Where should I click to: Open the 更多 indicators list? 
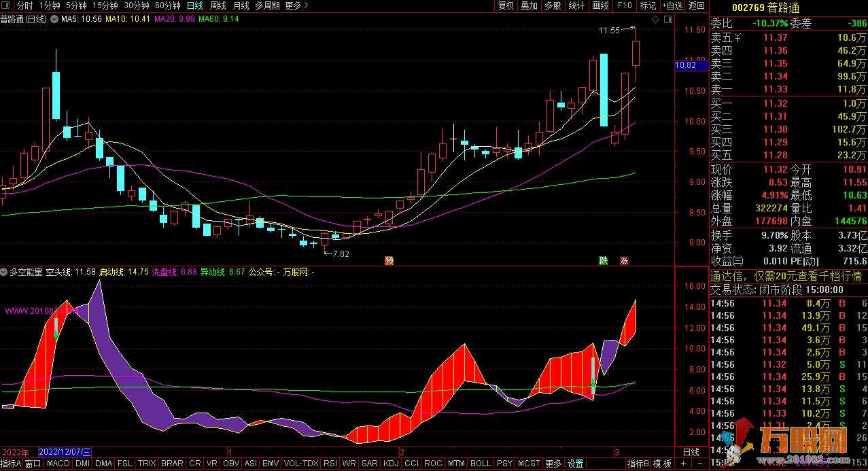(553, 464)
